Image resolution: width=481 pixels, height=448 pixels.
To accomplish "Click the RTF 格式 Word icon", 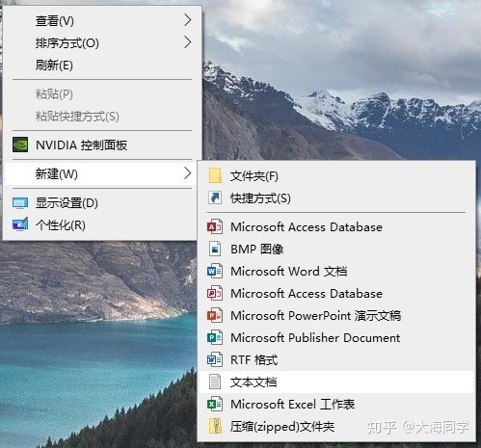I will 215,359.
